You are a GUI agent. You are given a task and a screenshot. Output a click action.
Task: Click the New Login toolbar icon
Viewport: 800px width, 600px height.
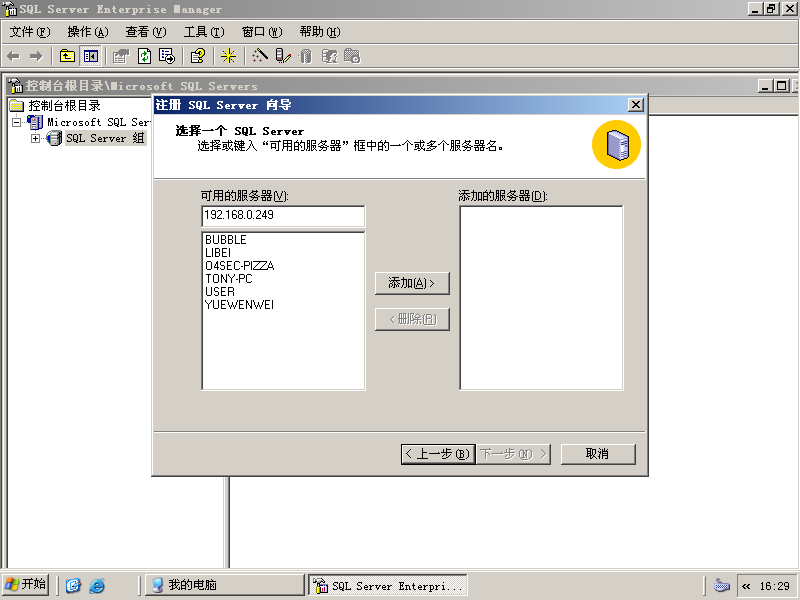click(330, 56)
